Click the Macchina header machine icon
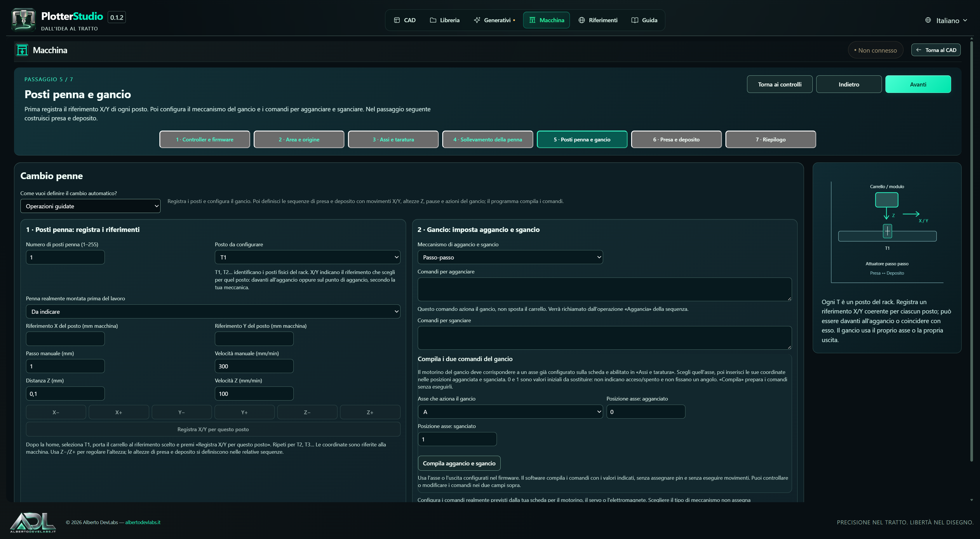The height and width of the screenshot is (539, 980). coord(22,50)
